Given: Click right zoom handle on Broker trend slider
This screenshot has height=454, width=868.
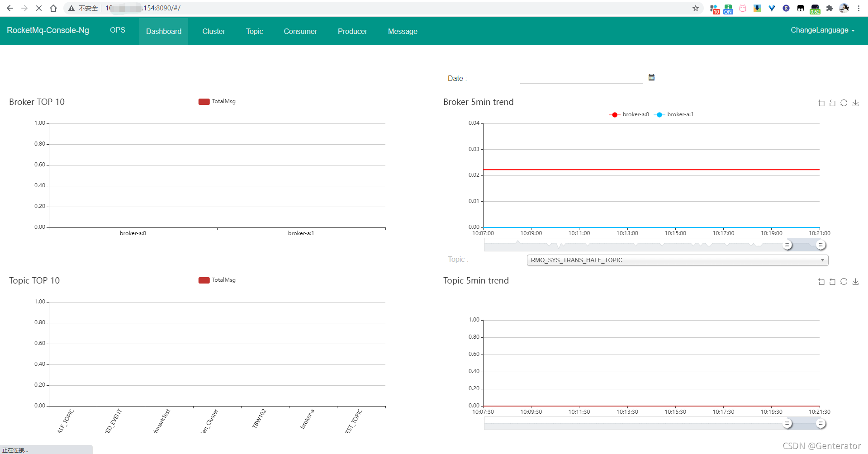Looking at the screenshot, I should [821, 245].
